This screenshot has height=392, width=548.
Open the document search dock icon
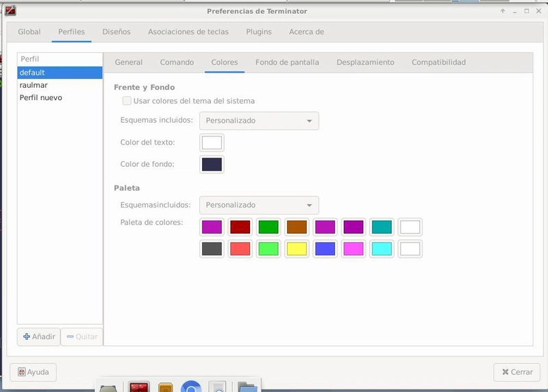click(x=218, y=387)
